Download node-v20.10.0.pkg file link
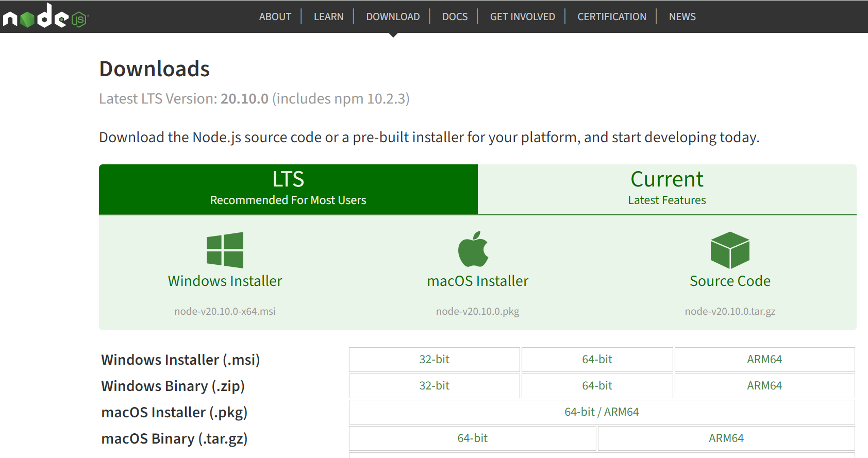This screenshot has width=868, height=458. pyautogui.click(x=477, y=311)
